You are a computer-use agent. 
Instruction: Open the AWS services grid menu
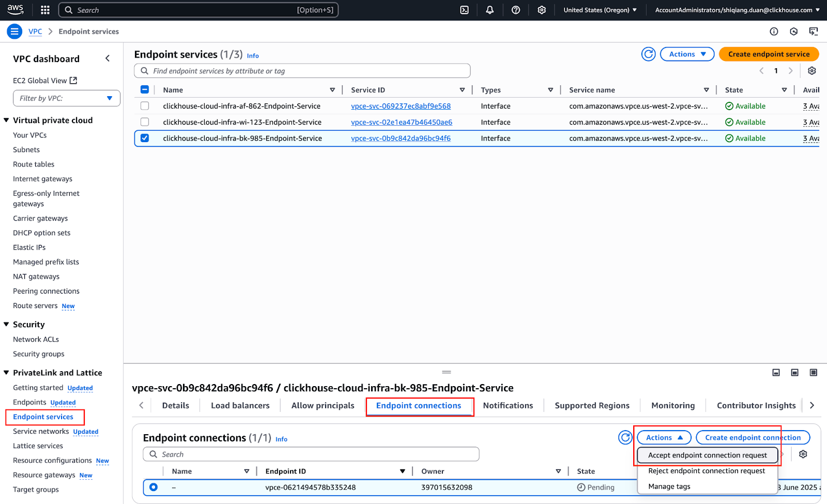tap(44, 10)
